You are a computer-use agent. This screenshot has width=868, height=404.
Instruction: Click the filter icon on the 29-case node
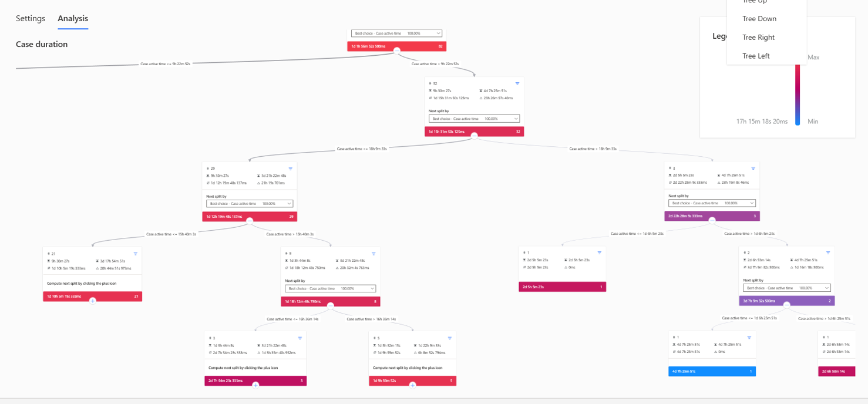click(x=290, y=169)
